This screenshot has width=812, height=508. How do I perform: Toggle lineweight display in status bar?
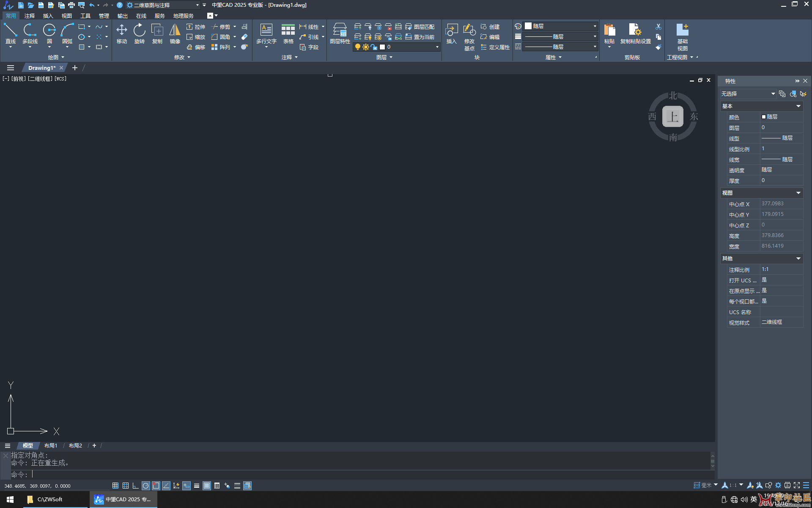point(197,486)
